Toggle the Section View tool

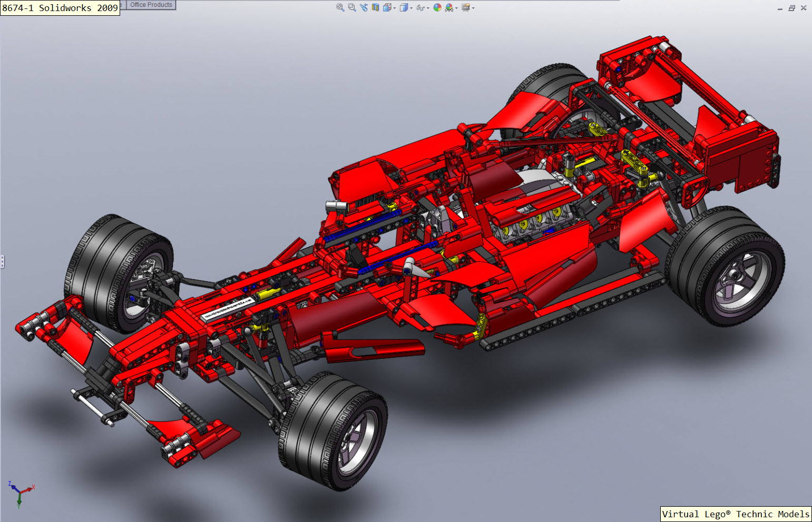375,7
